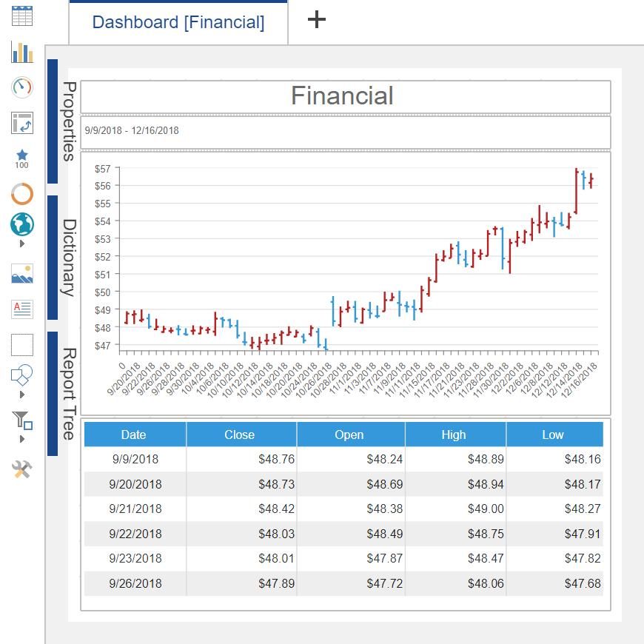Select the Filter element icon
The image size is (644, 644).
point(22,420)
